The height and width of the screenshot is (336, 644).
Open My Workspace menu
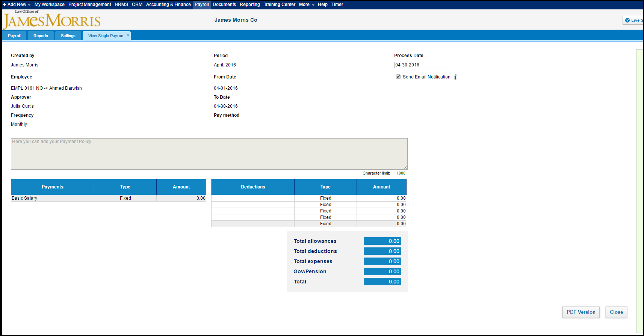[50, 5]
